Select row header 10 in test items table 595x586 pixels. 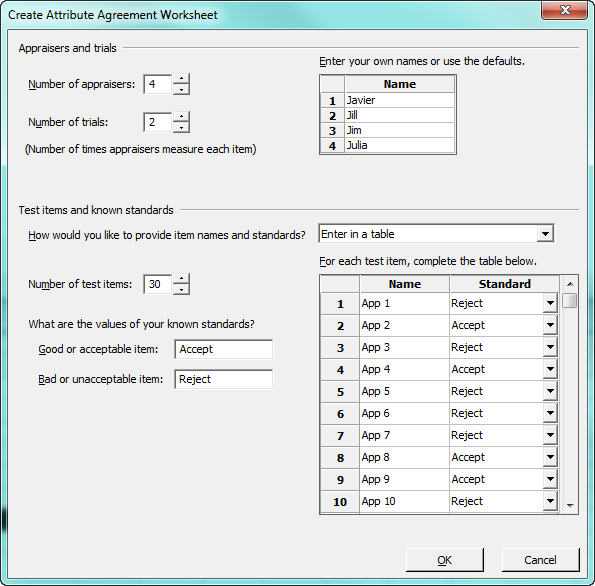[340, 502]
